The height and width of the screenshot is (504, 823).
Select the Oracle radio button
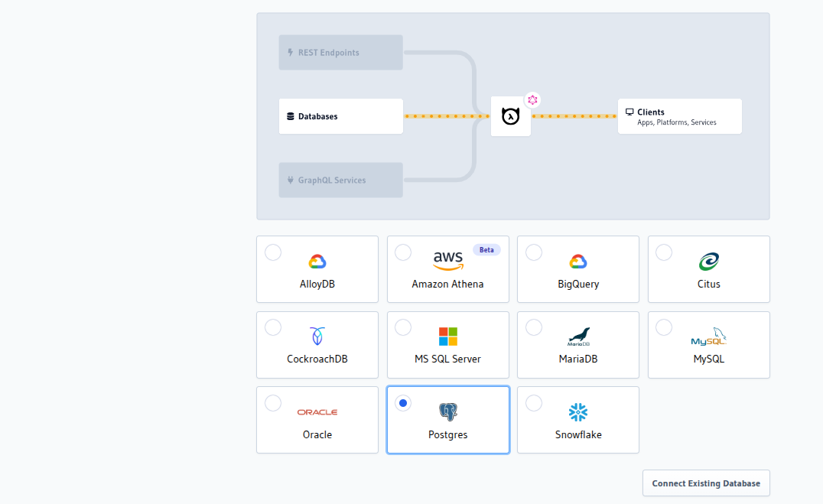click(x=273, y=403)
